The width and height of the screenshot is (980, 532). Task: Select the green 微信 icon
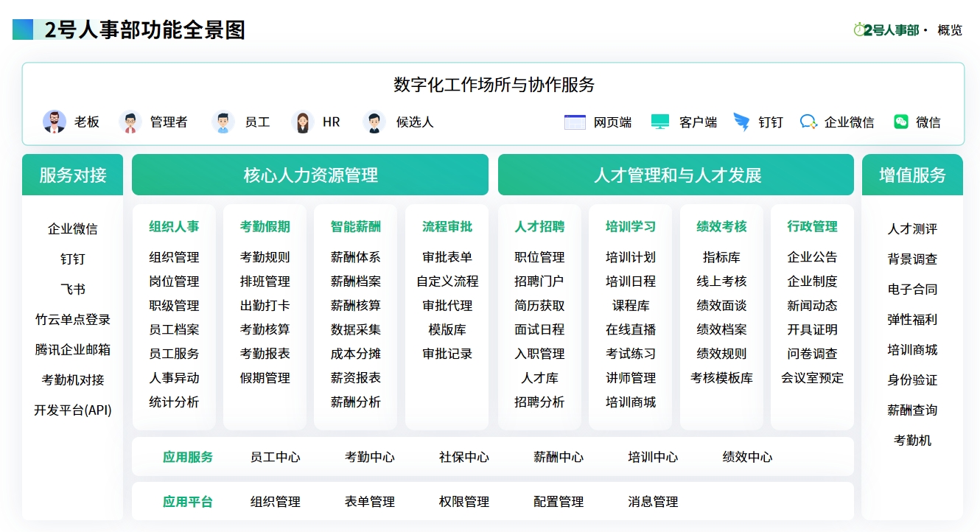(x=901, y=122)
